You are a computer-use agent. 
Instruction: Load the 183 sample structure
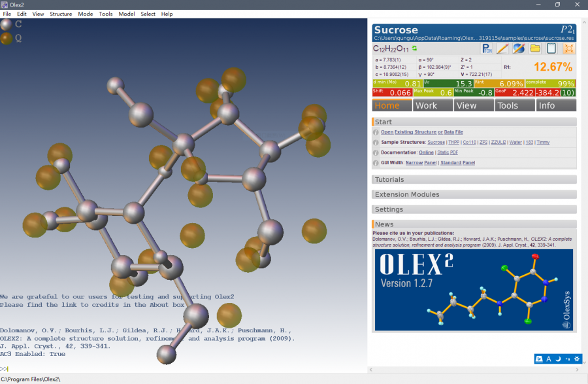click(529, 142)
